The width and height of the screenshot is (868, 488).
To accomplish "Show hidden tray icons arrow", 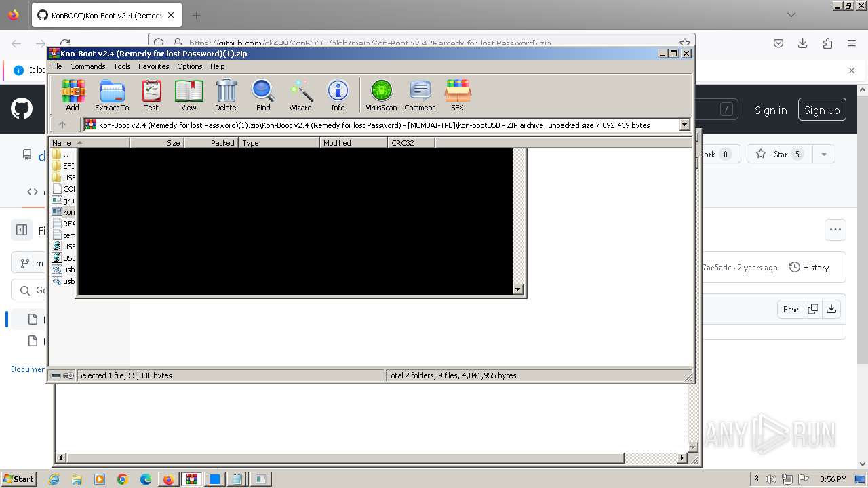I will [756, 479].
